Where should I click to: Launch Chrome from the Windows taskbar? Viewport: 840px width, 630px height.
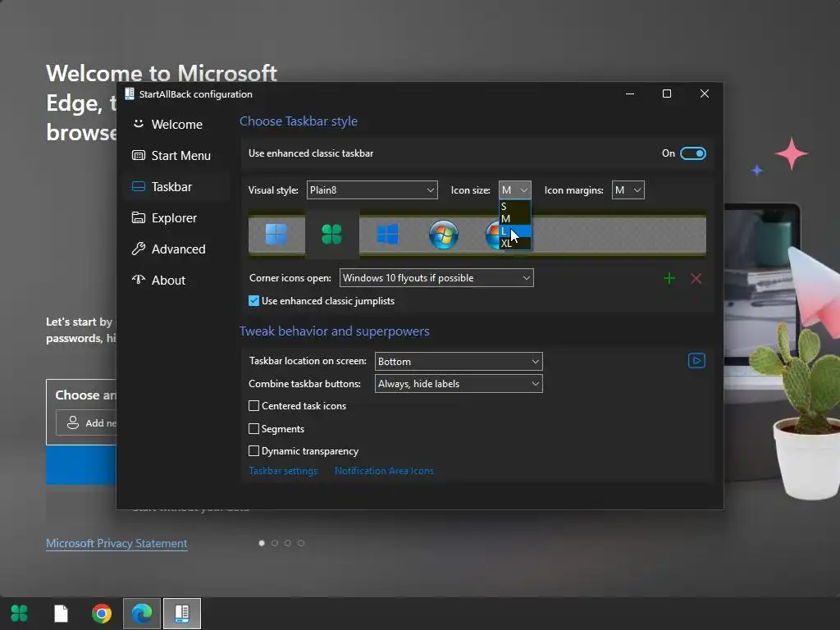coord(102,614)
